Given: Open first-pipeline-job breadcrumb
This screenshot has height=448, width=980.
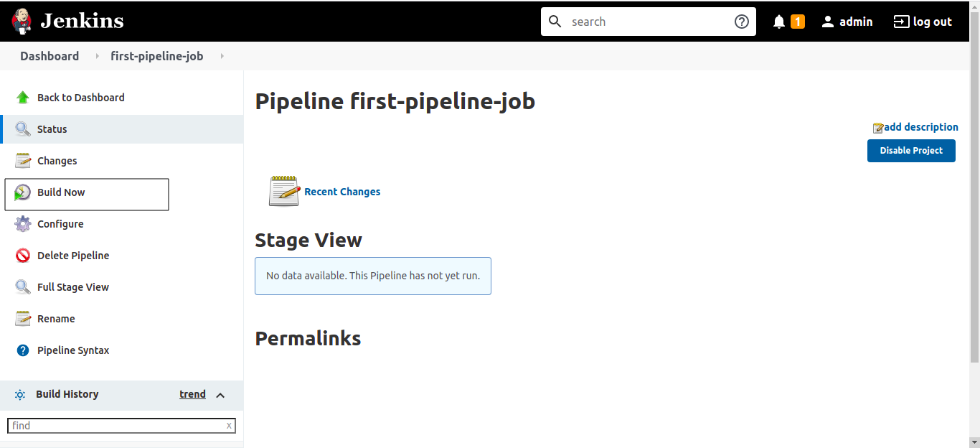Looking at the screenshot, I should (157, 56).
